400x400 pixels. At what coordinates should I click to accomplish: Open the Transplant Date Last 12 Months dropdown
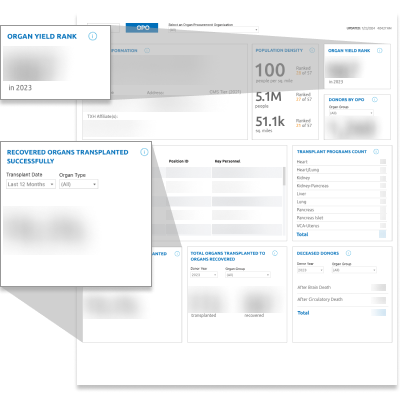point(31,184)
